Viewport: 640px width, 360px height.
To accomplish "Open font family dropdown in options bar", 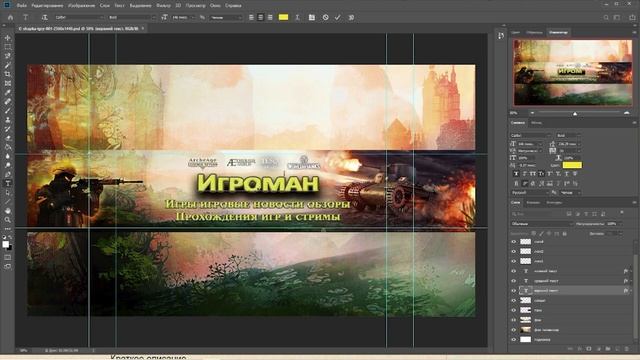I will coord(79,18).
